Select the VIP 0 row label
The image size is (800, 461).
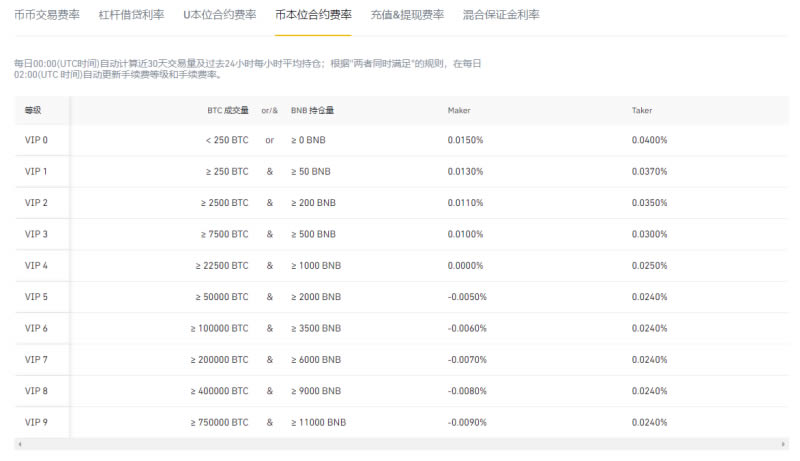coord(36,140)
